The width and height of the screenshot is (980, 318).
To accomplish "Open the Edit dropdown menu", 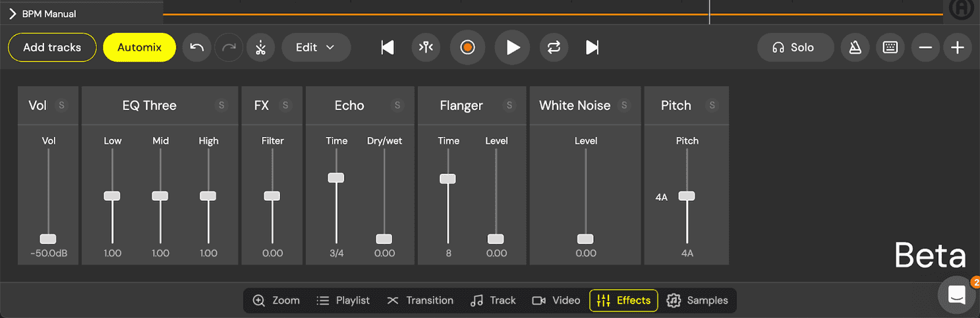I will click(x=316, y=47).
